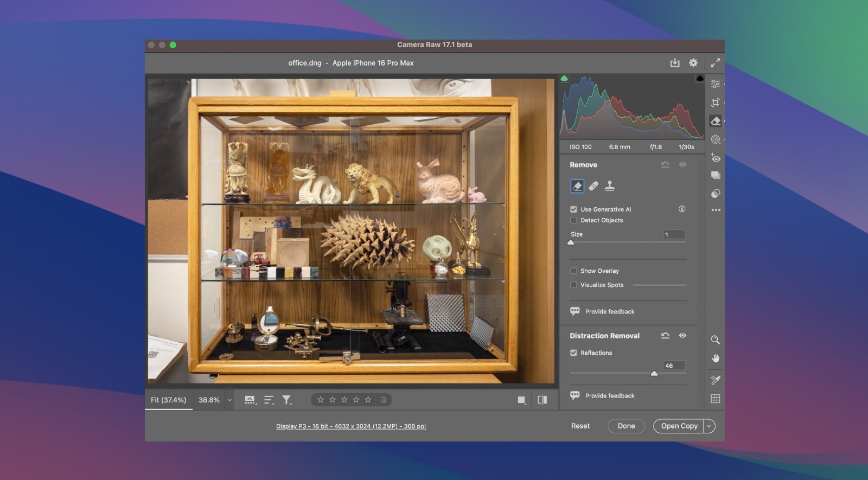The height and width of the screenshot is (480, 868).
Task: Enable the Detect Objects checkbox
Action: tap(573, 220)
